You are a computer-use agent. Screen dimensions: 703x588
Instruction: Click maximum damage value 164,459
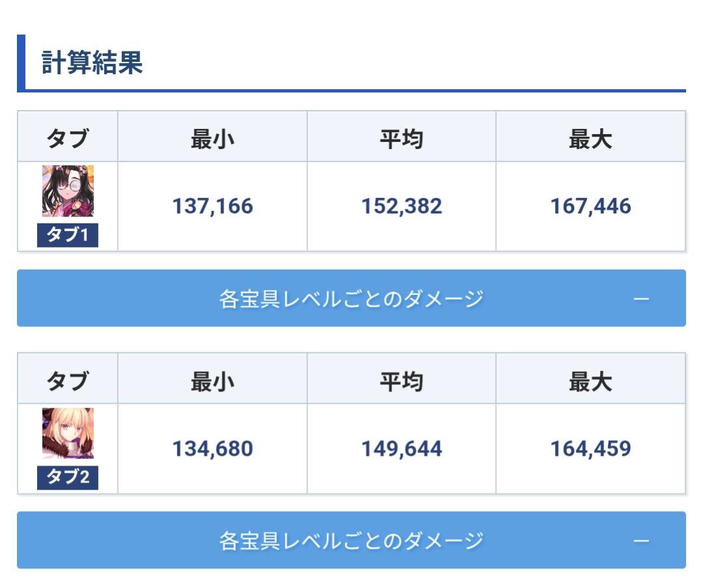[x=591, y=449]
